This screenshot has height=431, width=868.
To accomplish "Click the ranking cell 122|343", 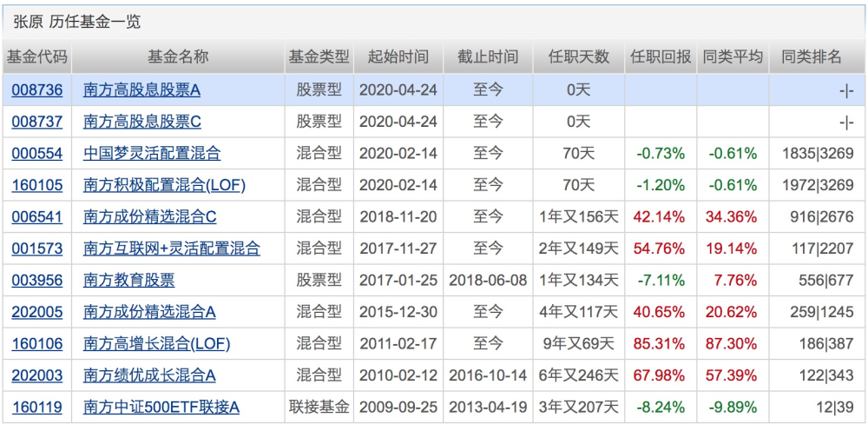I will point(826,376).
